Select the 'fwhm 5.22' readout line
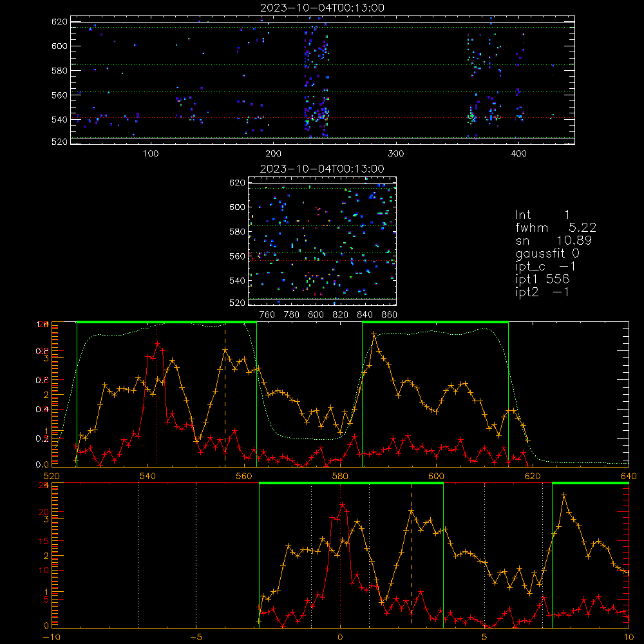This screenshot has height=644, width=644. click(556, 227)
